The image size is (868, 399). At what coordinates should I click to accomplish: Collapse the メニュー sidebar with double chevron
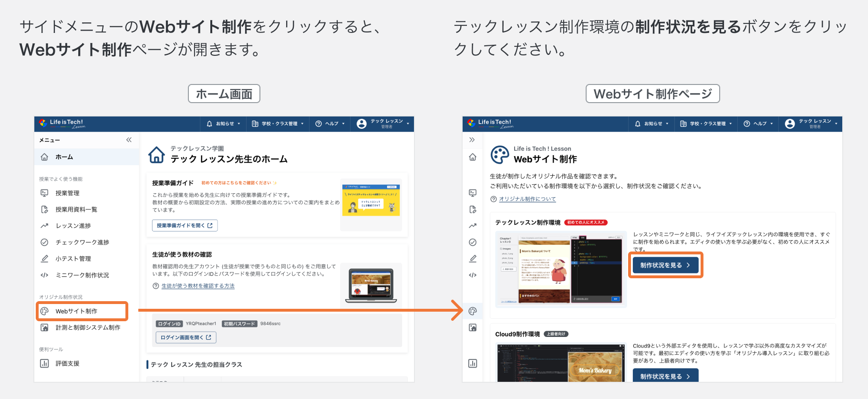[129, 140]
